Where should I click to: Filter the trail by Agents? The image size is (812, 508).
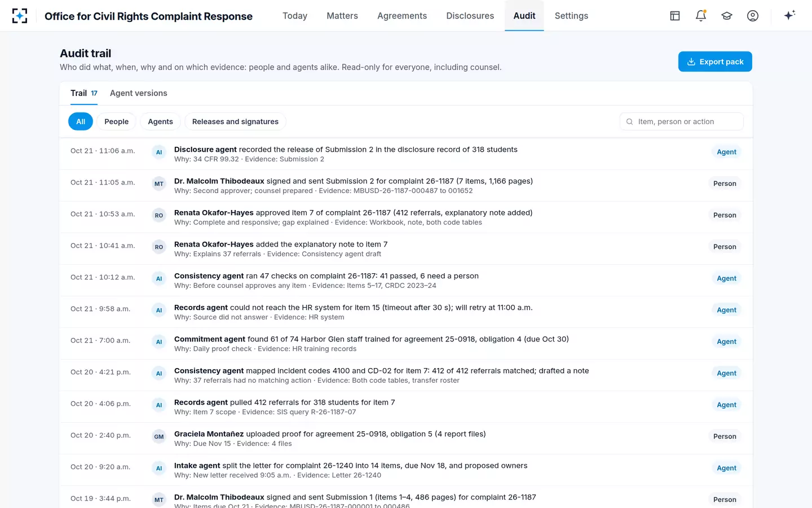click(x=160, y=121)
